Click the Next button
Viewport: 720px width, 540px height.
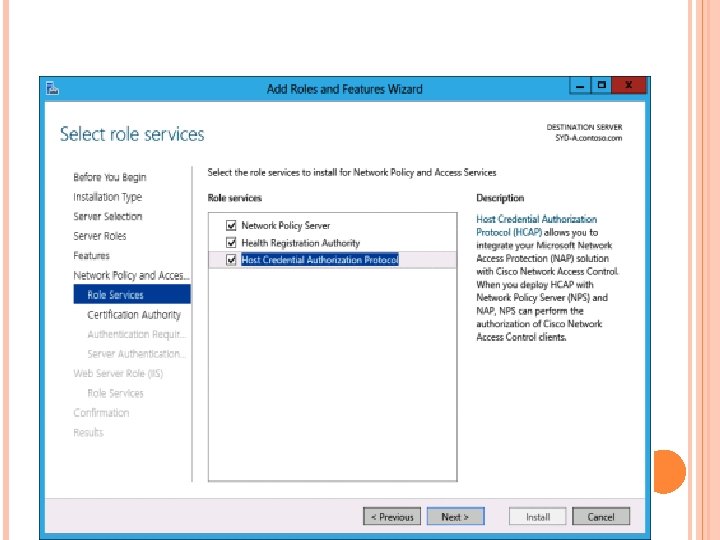pos(455,517)
